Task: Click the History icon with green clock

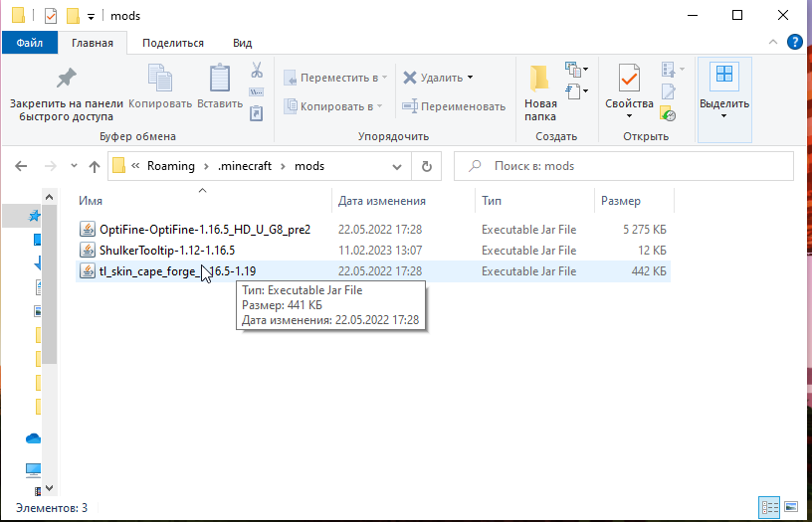Action: pyautogui.click(x=668, y=113)
